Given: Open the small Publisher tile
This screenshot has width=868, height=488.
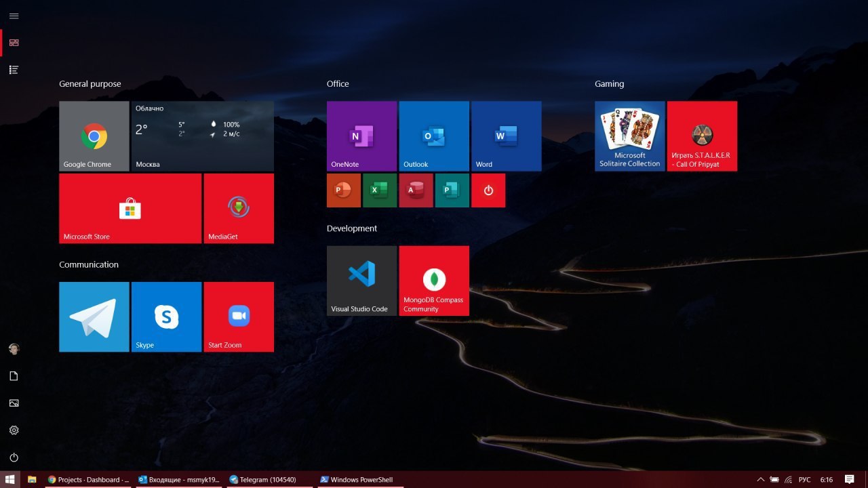Looking at the screenshot, I should point(452,190).
